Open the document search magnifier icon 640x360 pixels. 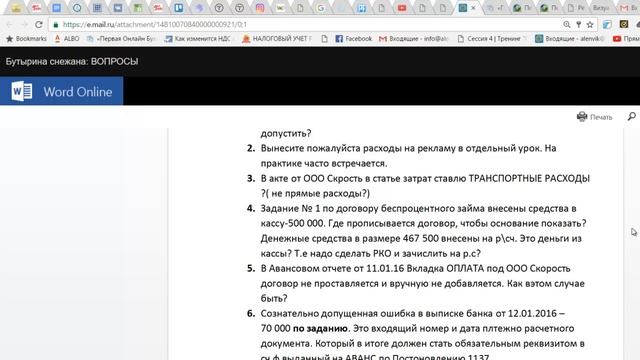(631, 117)
